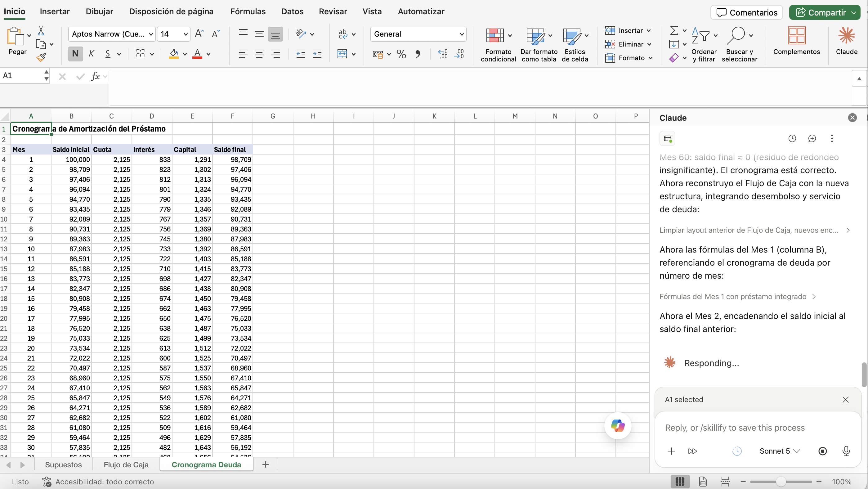This screenshot has height=489, width=868.
Task: Open the three-dot menu in Claude panel
Action: pos(832,138)
